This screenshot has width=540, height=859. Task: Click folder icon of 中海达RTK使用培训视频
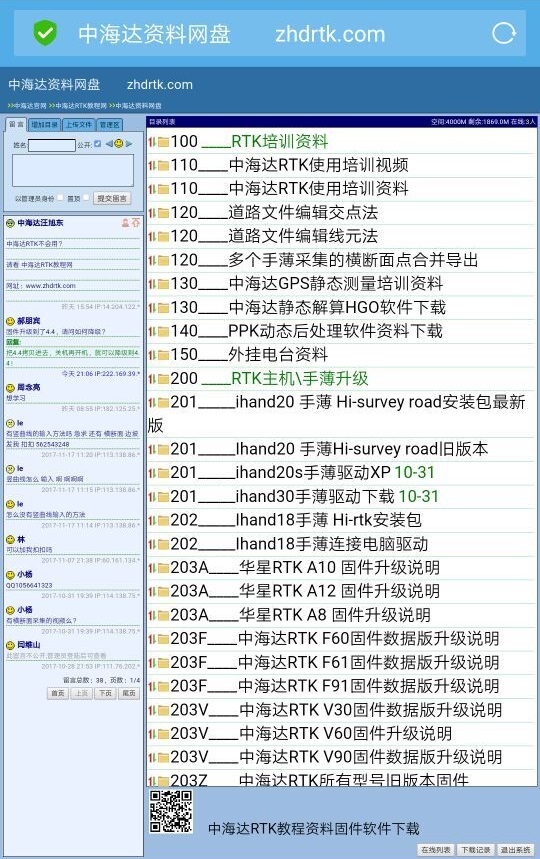163,166
